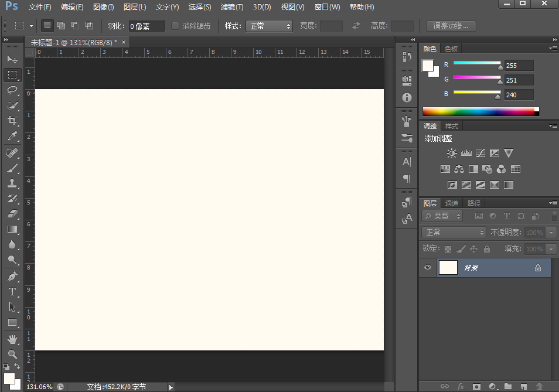Click the color spectrum ramp
559x392 pixels.
coord(480,112)
